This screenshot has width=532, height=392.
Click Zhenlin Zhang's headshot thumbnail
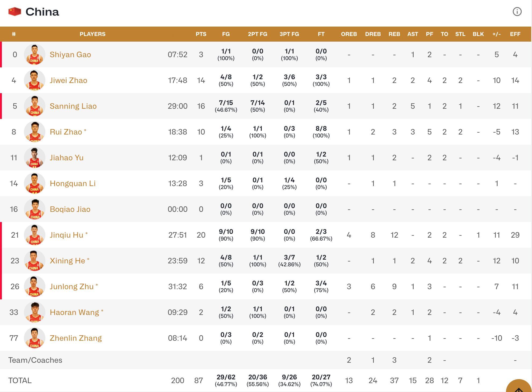(34, 338)
